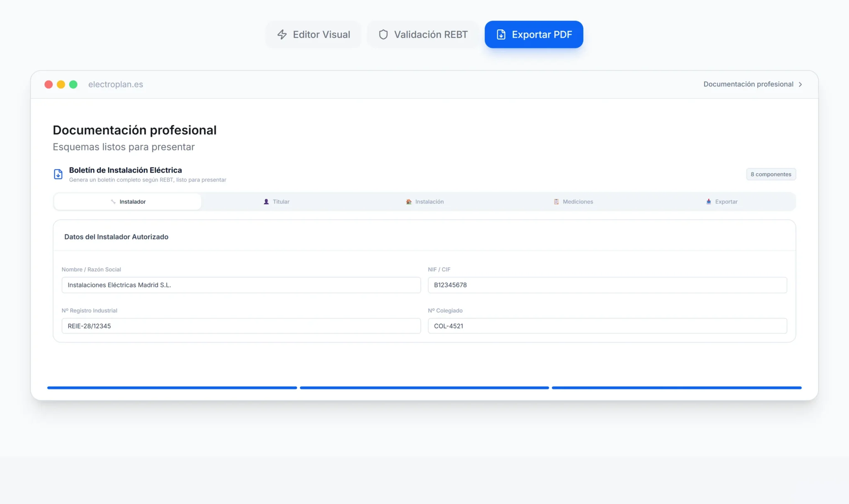
Task: Click the wrench icon in Instalador tab
Action: click(113, 201)
